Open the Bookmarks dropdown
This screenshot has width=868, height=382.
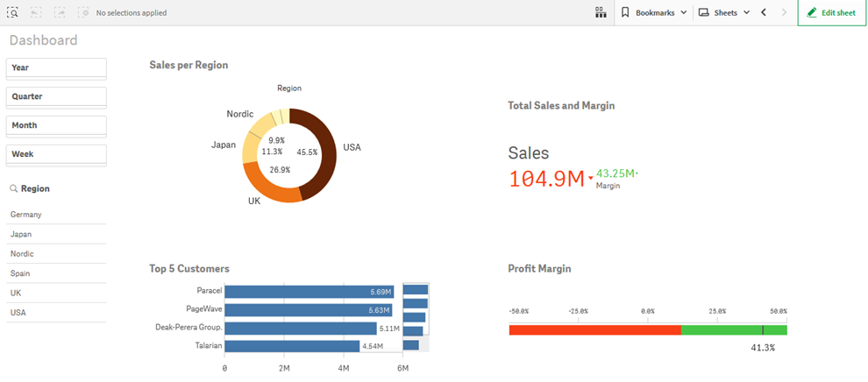pos(653,13)
